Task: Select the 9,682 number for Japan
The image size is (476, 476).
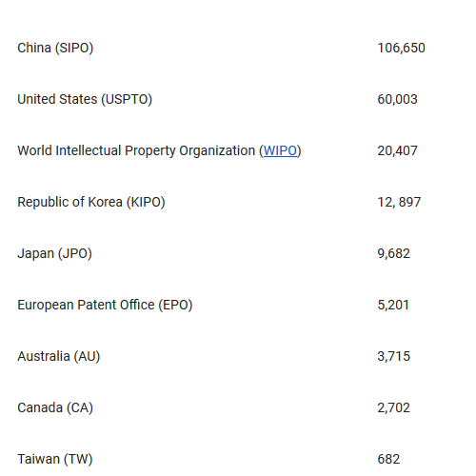Action: [393, 253]
